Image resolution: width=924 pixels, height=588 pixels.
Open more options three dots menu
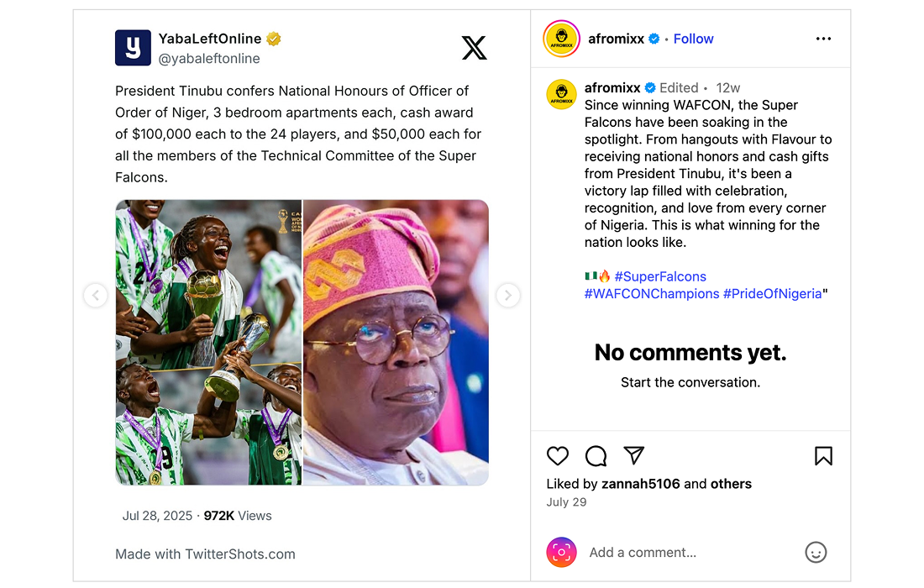pyautogui.click(x=823, y=39)
